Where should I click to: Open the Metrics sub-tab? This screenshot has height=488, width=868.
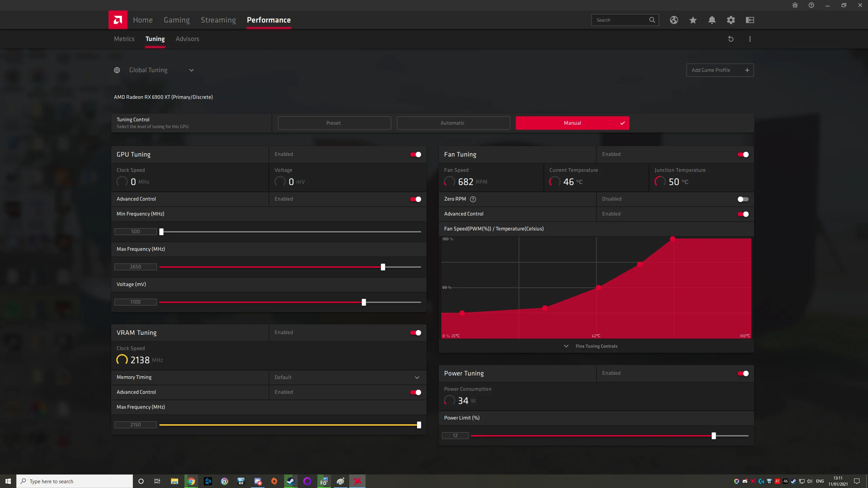124,39
